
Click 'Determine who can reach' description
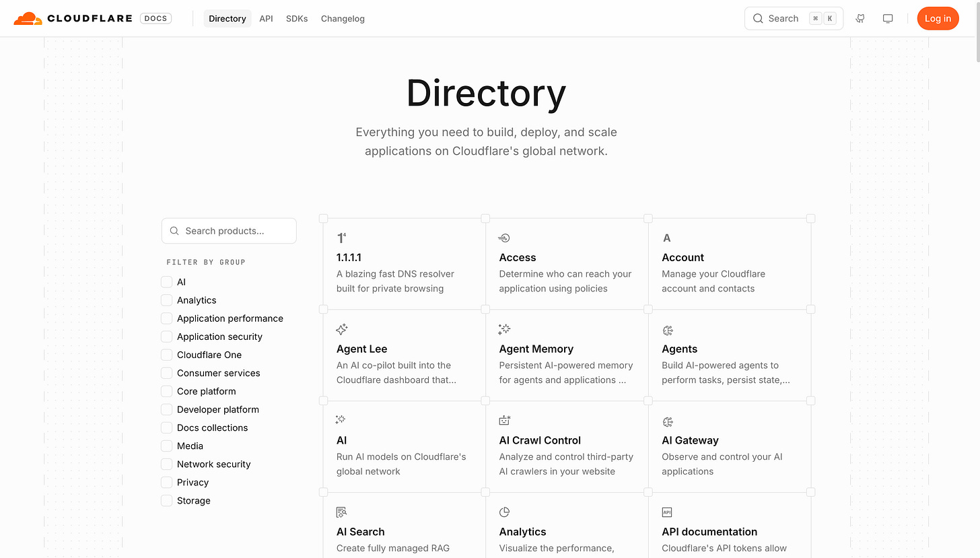565,281
